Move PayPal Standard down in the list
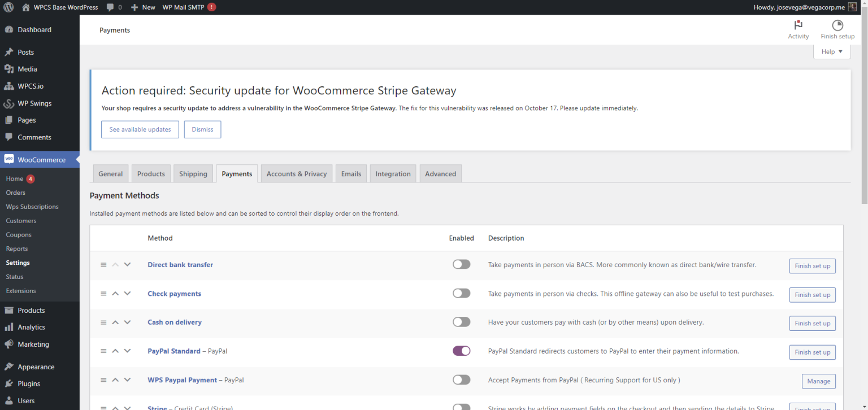The image size is (868, 410). (x=127, y=351)
